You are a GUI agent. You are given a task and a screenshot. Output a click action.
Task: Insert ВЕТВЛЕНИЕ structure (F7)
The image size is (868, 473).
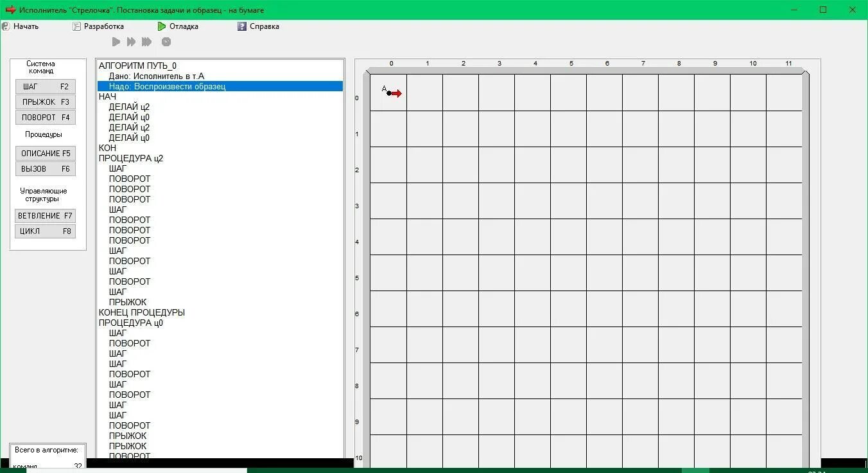pos(46,216)
